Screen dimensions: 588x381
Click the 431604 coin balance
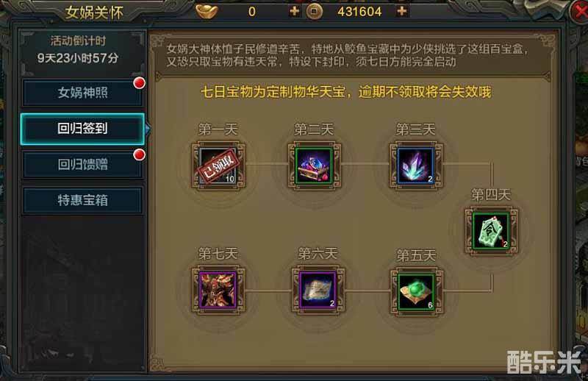[359, 12]
